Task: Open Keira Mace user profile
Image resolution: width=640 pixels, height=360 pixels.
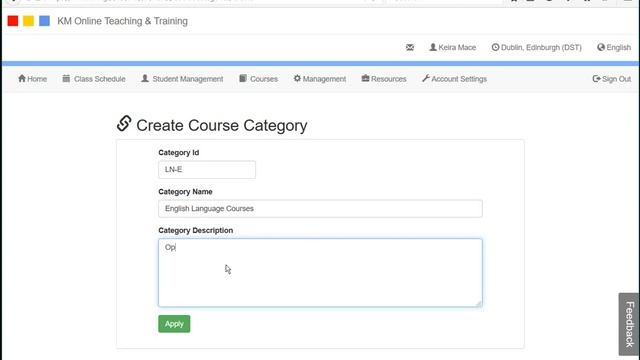Action: point(453,47)
